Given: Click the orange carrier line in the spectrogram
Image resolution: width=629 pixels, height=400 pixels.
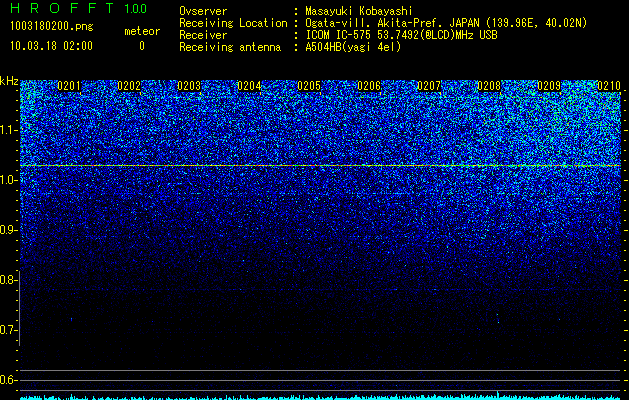Looking at the screenshot, I should 320,165.
